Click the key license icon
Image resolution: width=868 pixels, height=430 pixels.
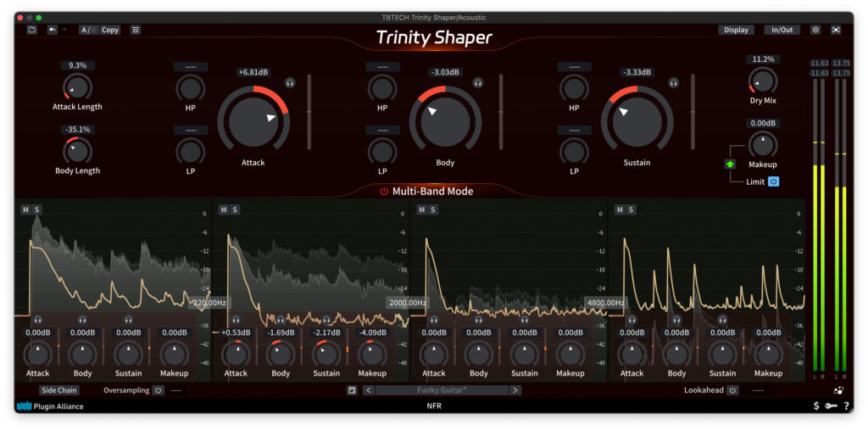tap(831, 406)
